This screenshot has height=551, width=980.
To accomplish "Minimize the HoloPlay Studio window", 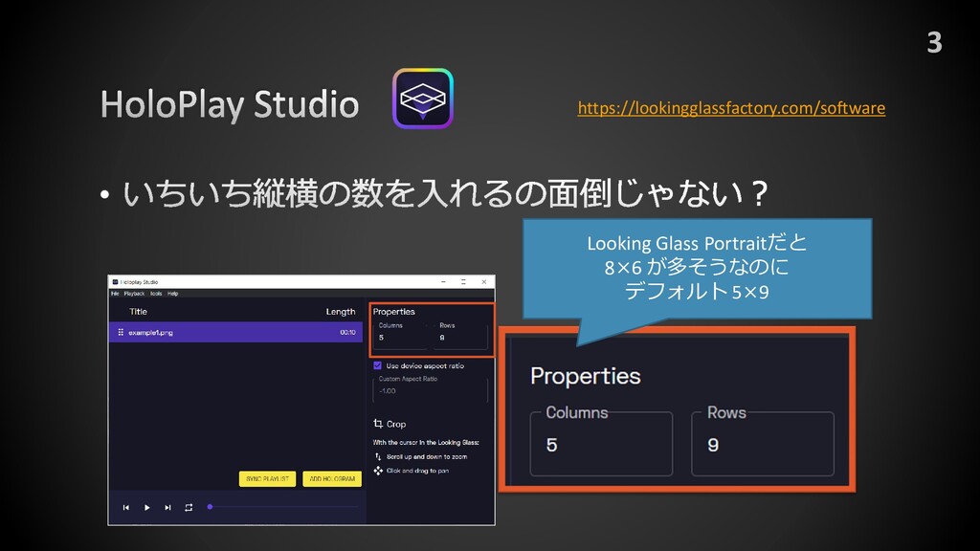I will (x=444, y=282).
